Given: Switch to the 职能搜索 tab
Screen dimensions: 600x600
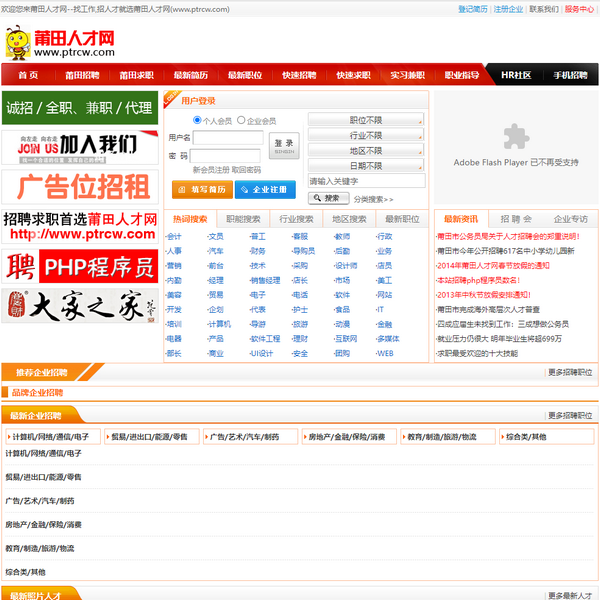Looking at the screenshot, I should click(243, 218).
